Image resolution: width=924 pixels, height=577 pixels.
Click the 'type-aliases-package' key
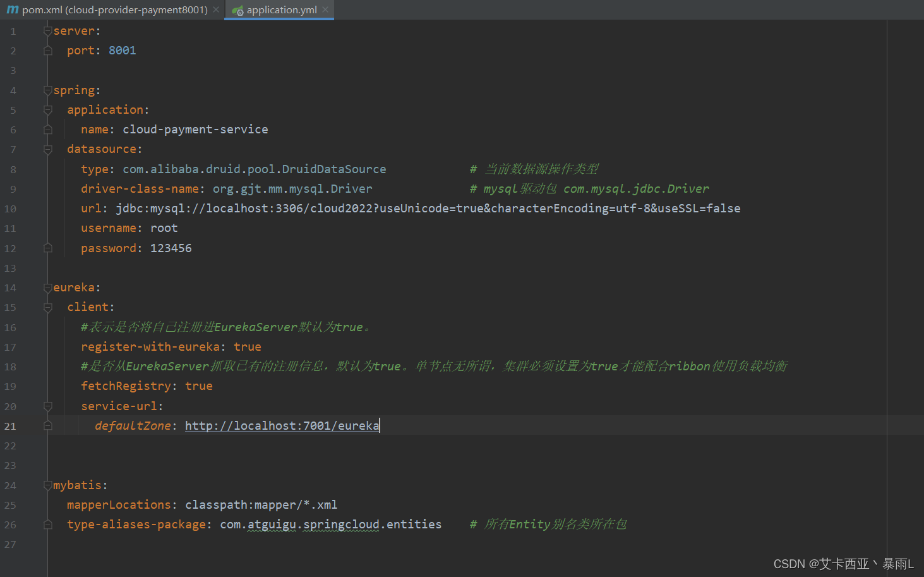(136, 524)
